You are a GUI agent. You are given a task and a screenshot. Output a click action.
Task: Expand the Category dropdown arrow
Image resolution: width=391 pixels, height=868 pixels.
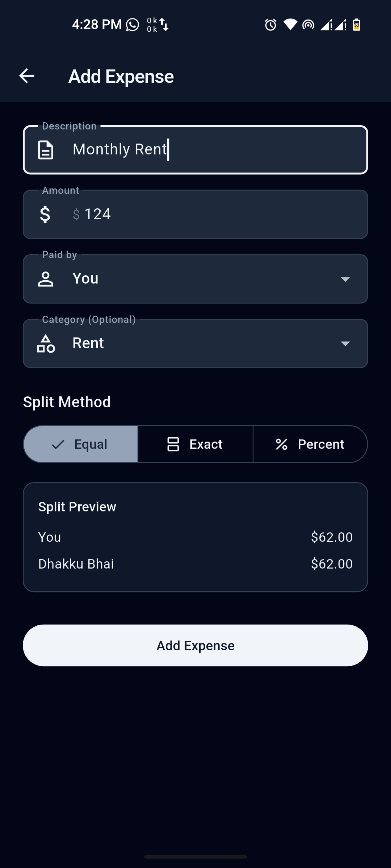coord(345,344)
